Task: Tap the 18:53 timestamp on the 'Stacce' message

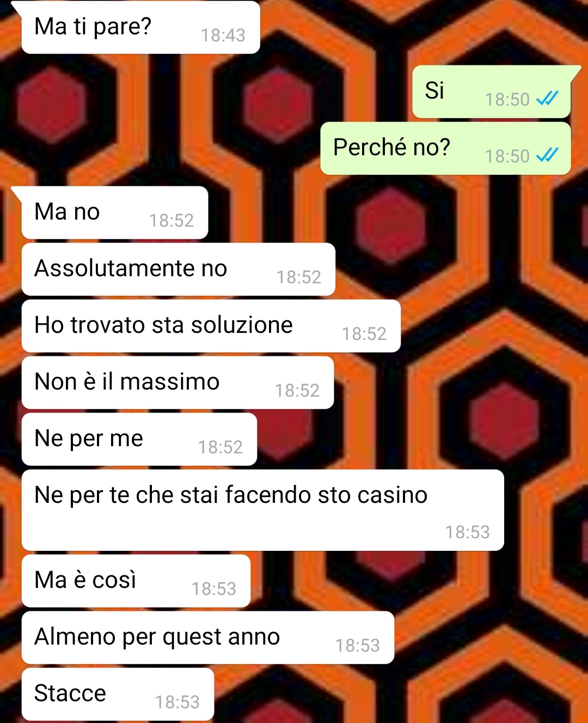Action: coord(177,702)
